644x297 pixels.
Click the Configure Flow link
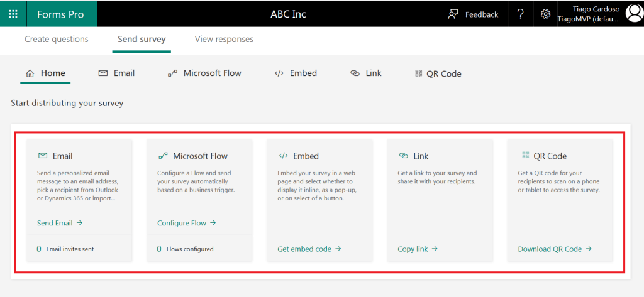(x=186, y=222)
